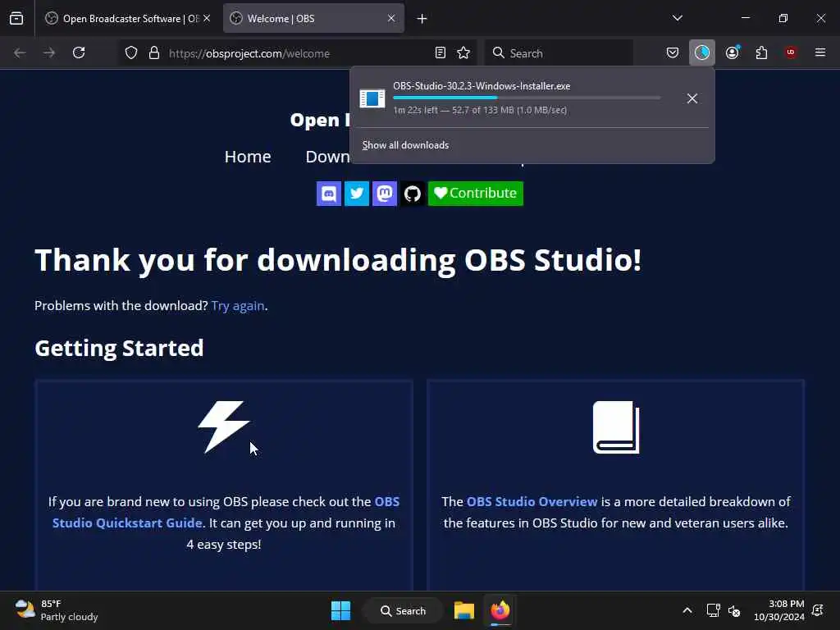The width and height of the screenshot is (840, 630).
Task: Open Firefox application menu
Action: [x=820, y=52]
